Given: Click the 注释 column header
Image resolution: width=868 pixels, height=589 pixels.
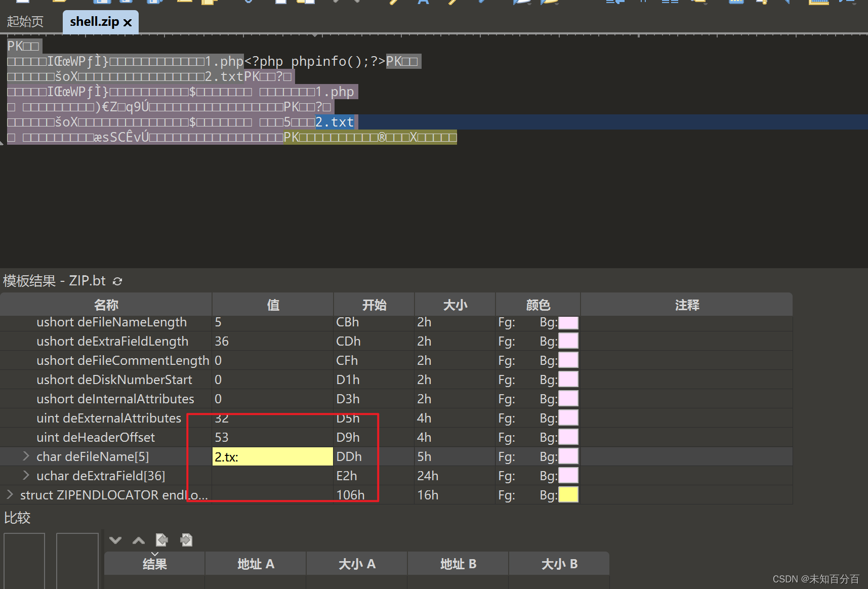Looking at the screenshot, I should (687, 305).
